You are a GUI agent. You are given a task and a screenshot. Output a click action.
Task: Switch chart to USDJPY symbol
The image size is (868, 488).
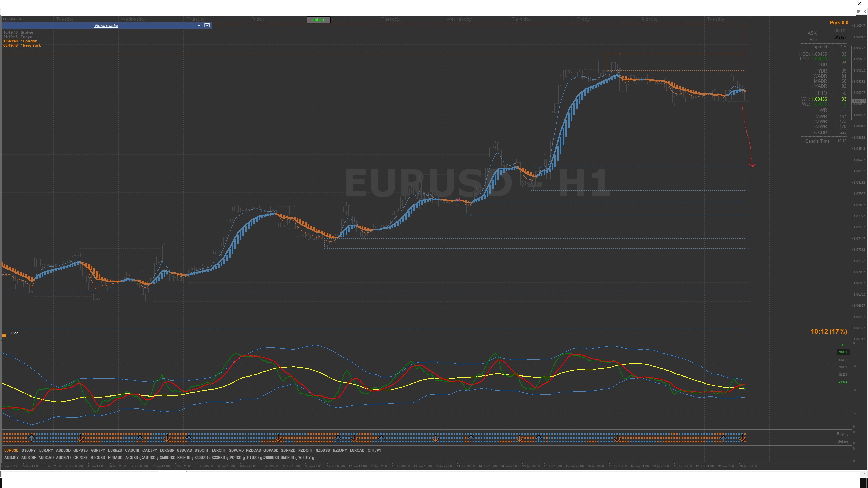tap(28, 450)
